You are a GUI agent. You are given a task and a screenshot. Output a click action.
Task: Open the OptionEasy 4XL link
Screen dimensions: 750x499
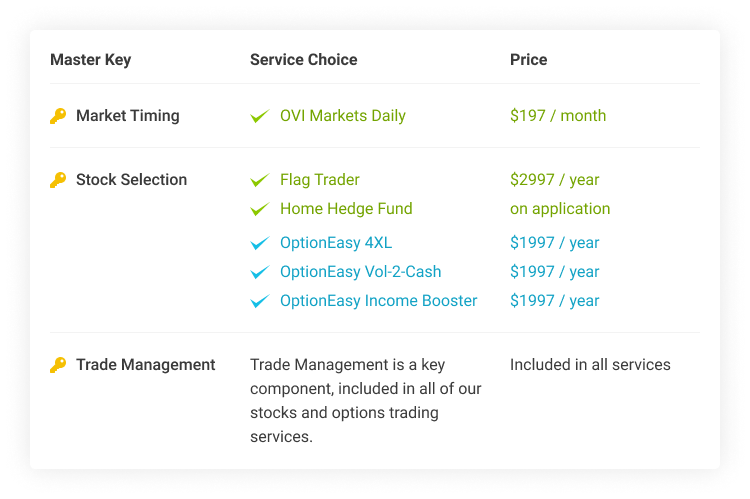click(336, 243)
